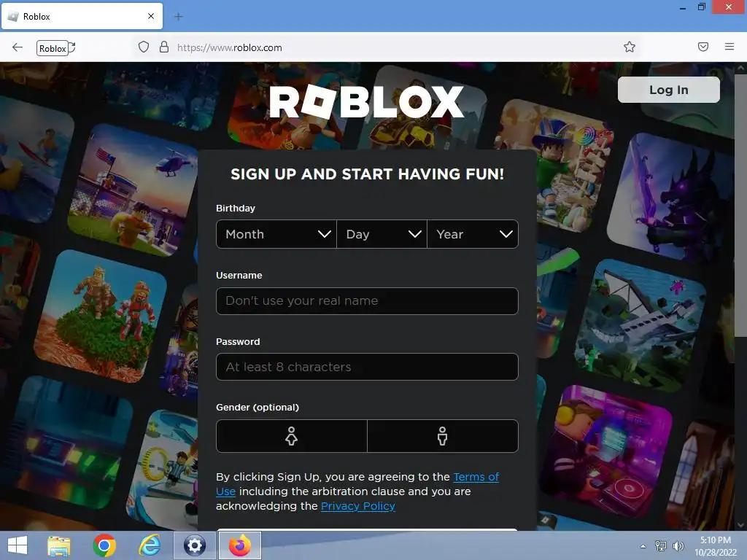The height and width of the screenshot is (560, 747).
Task: Click the Log In button
Action: click(x=668, y=90)
